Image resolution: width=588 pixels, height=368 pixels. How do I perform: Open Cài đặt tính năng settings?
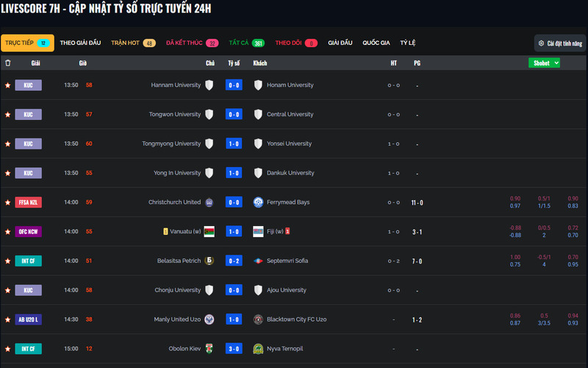point(560,43)
